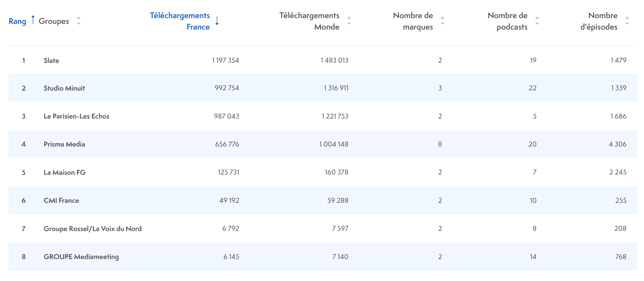The width and height of the screenshot is (644, 281).
Task: Click the Téléchargements Monde header text
Action: click(x=309, y=21)
